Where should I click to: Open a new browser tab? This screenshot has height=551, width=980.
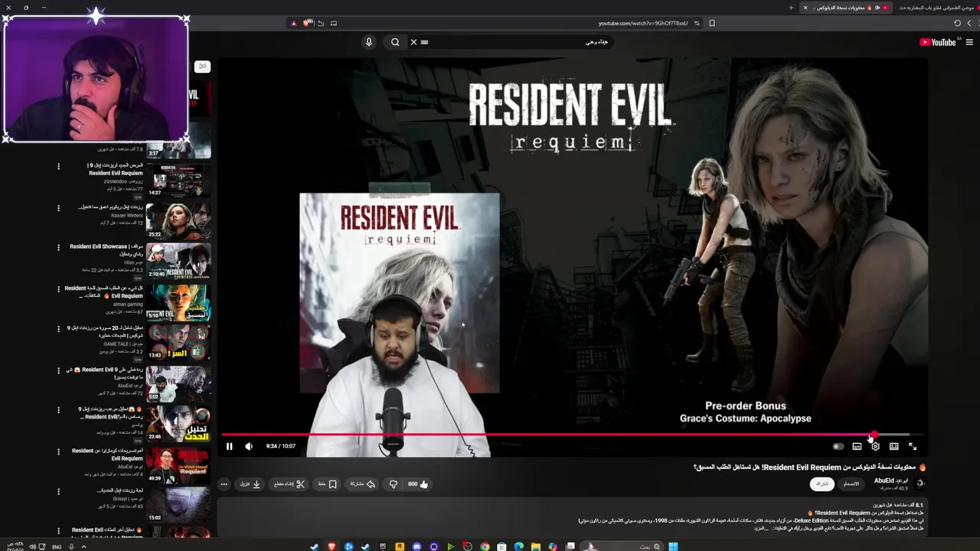pos(791,8)
